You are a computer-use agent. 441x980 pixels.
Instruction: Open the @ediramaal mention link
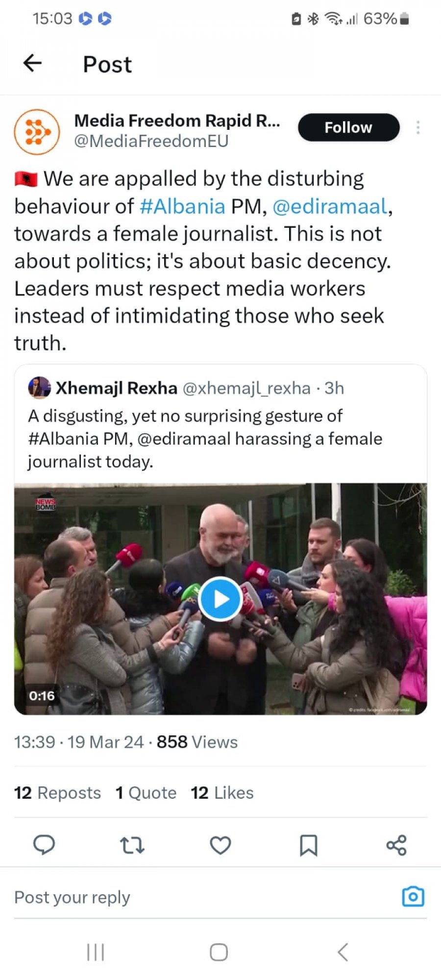coord(330,206)
